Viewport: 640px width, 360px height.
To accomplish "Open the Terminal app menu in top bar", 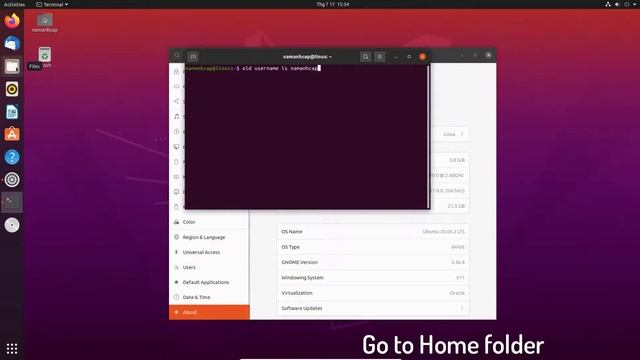I will click(x=52, y=4).
